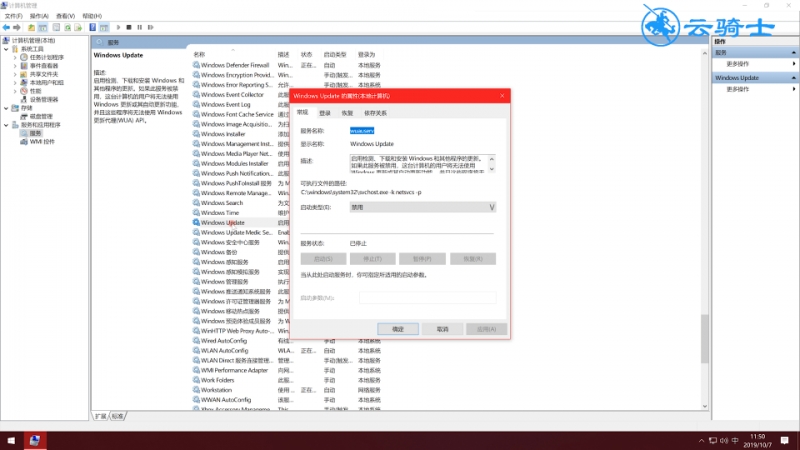Click the 应用(A) button in the dialog
Screen dimensions: 800x450
pos(487,330)
